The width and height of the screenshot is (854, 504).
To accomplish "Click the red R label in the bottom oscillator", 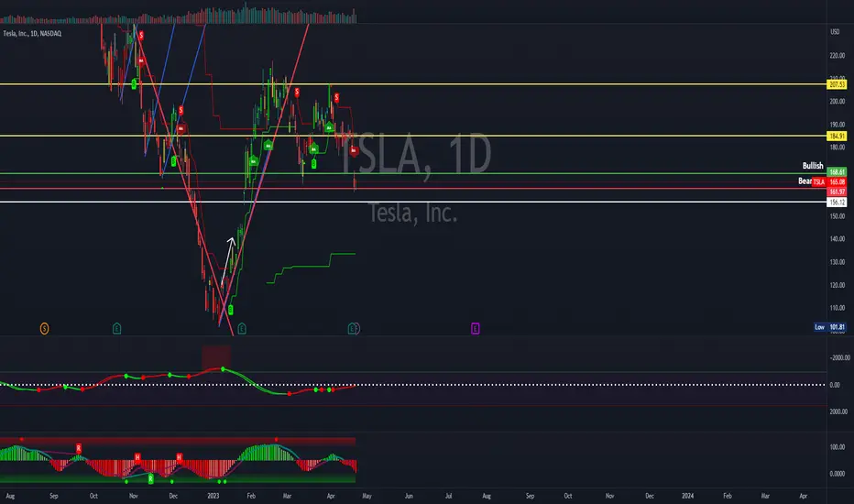I will [79, 448].
